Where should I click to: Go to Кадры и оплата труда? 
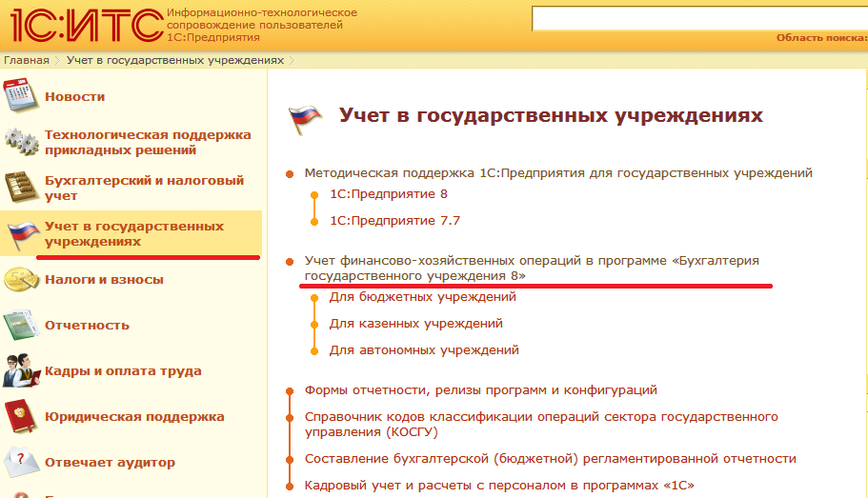[x=123, y=370]
